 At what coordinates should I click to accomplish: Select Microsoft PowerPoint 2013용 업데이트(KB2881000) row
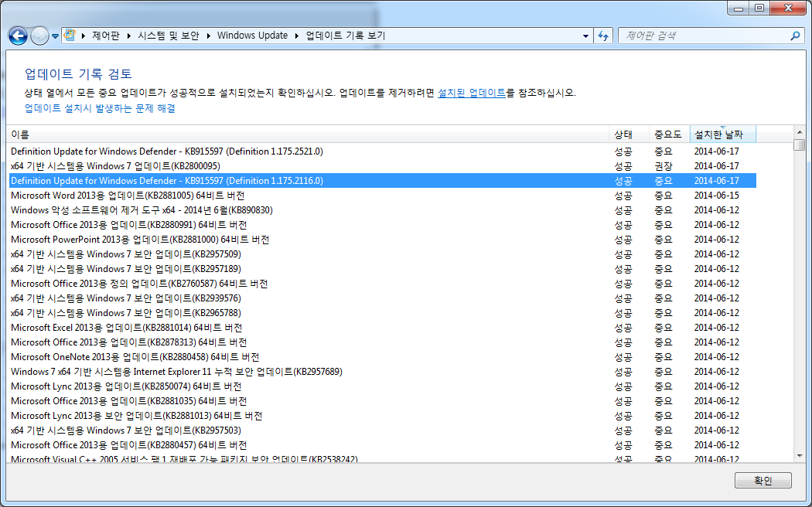383,240
